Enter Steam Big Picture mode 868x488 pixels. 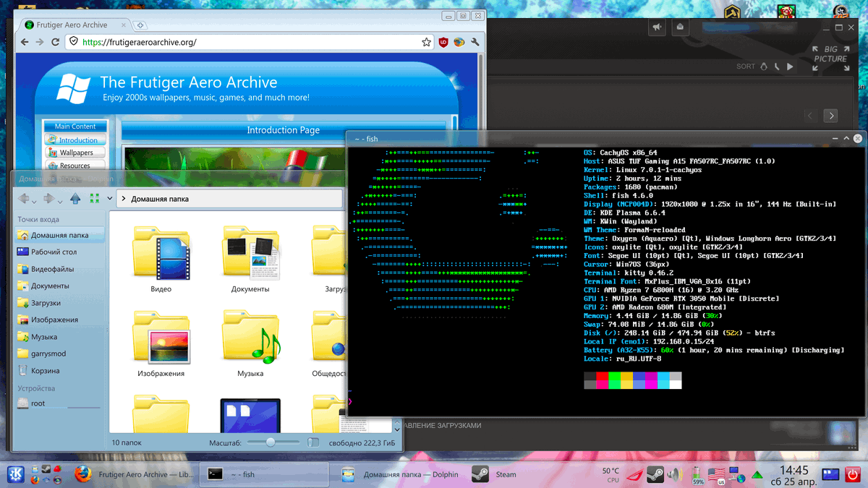point(830,58)
